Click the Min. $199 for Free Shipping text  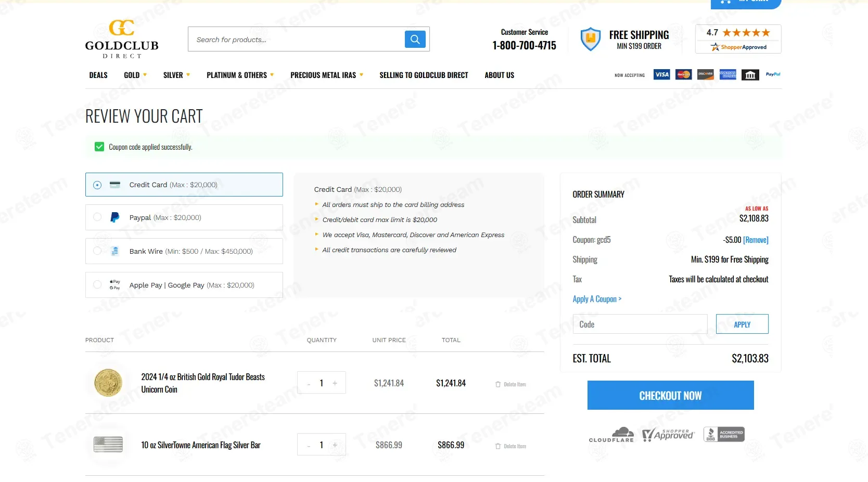[730, 259]
